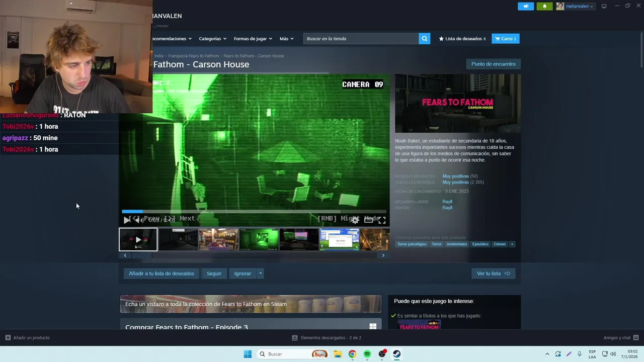Open developer Rayll link
This screenshot has height=362, width=644.
(x=447, y=202)
